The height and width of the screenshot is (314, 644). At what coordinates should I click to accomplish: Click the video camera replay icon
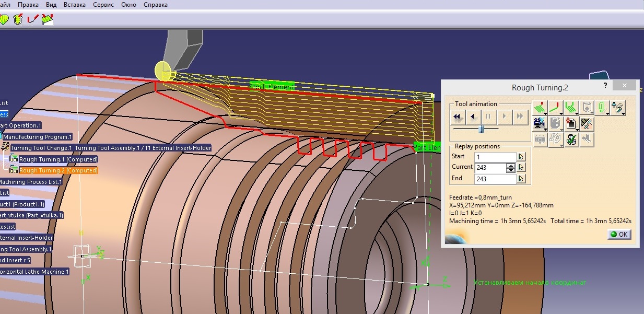click(x=538, y=123)
